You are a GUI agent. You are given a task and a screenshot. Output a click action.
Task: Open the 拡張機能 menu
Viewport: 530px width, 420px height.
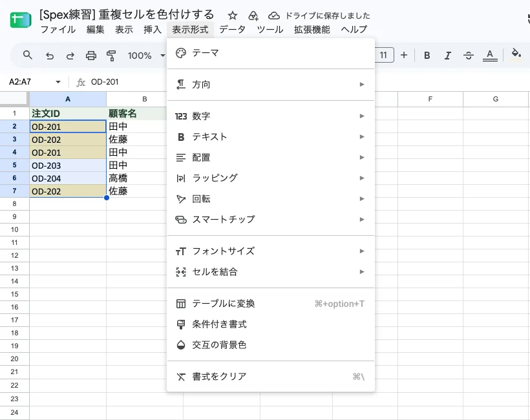click(x=312, y=30)
